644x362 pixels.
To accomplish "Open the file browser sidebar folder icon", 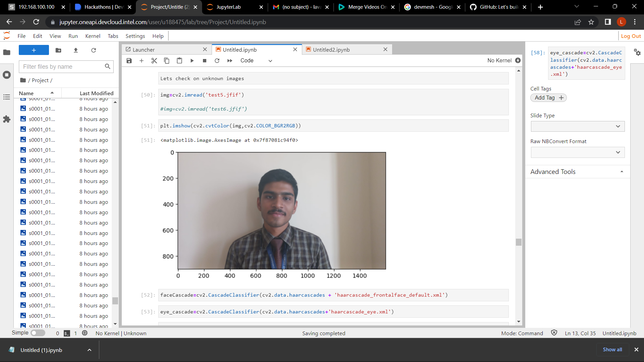I will [x=7, y=52].
